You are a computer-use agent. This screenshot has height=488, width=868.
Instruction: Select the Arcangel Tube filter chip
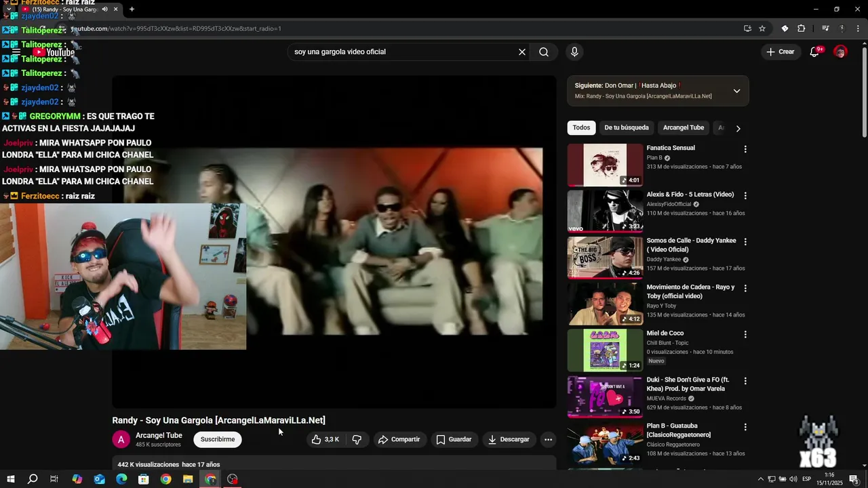684,127
